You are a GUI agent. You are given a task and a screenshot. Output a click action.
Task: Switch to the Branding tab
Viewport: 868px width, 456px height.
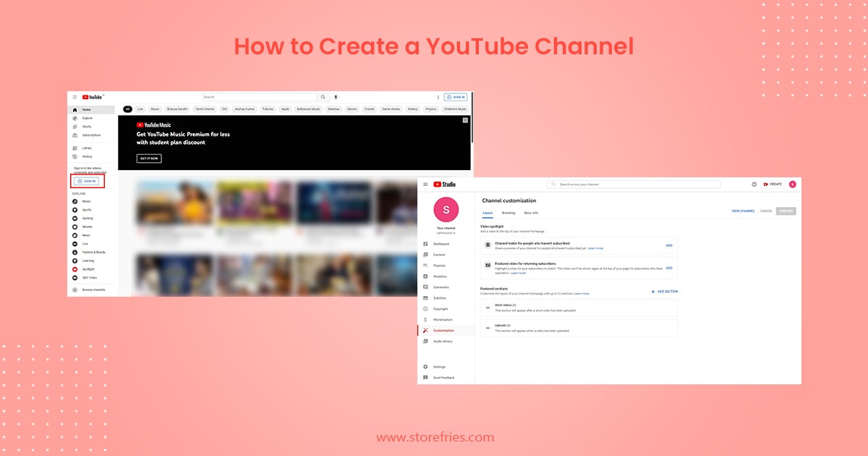click(509, 213)
